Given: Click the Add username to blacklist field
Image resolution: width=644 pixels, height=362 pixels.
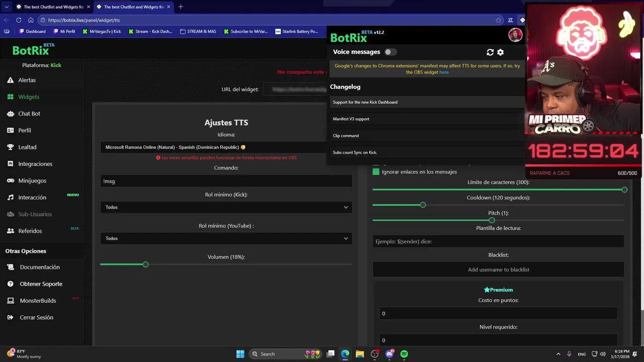Looking at the screenshot, I should [498, 269].
